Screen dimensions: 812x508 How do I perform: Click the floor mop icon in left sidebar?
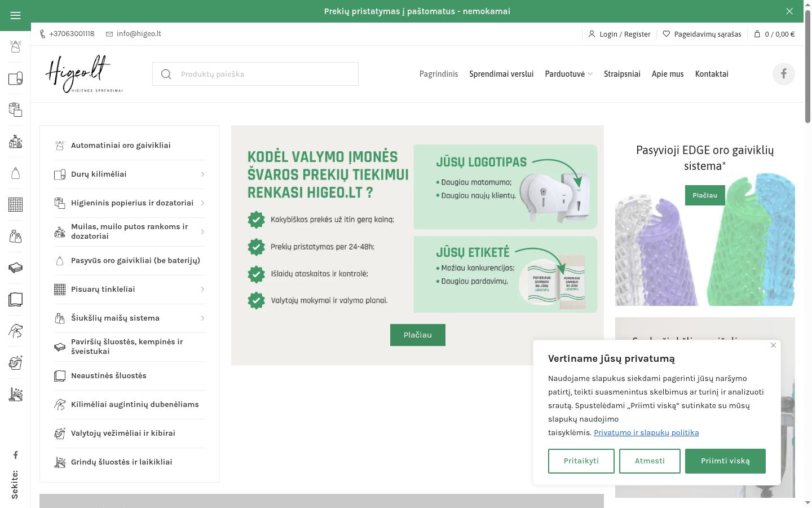(15, 394)
